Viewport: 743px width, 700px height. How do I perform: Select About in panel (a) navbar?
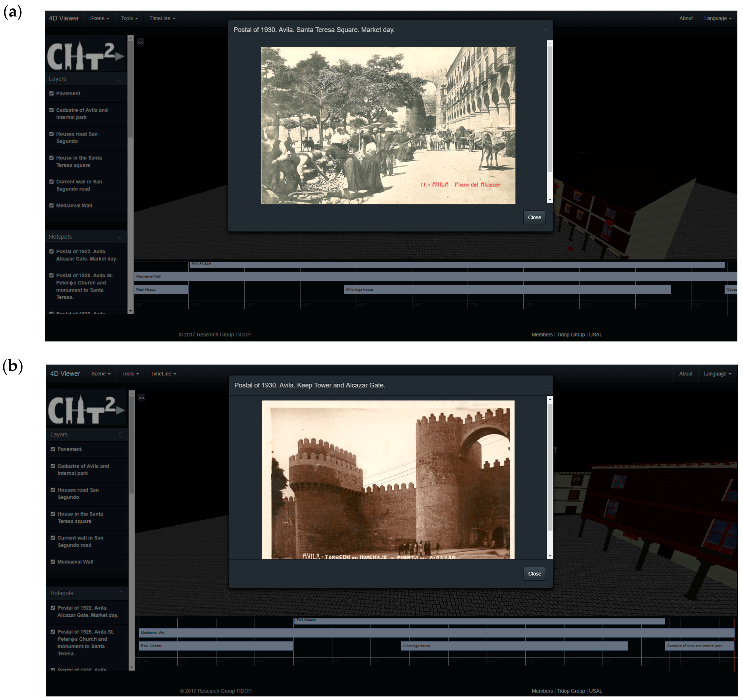(x=686, y=18)
